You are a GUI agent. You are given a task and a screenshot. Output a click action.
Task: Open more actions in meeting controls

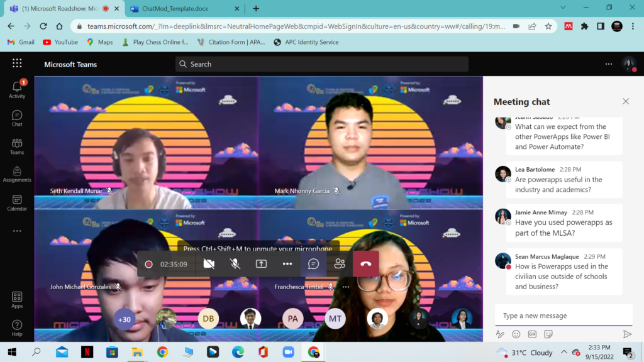pyautogui.click(x=287, y=264)
